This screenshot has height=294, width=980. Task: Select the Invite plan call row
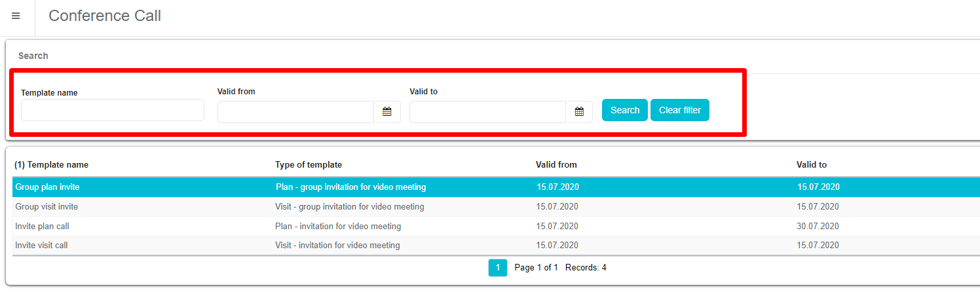42,227
